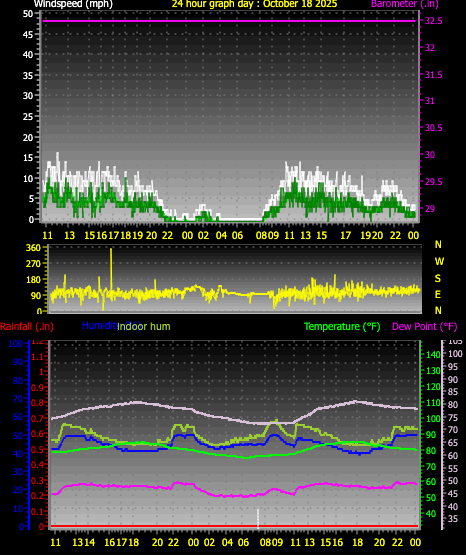Click the 30.5 barometer axis value
The width and height of the screenshot is (466, 555).
coord(433,128)
